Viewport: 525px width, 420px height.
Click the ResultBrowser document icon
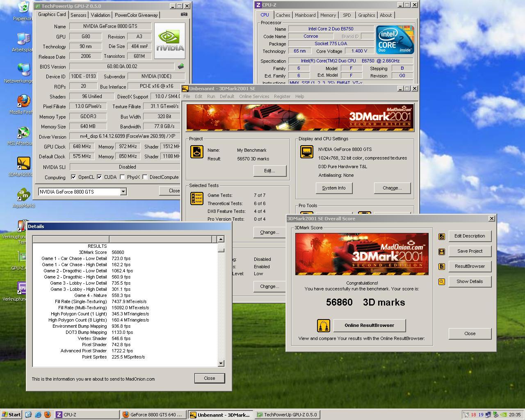[442, 267]
